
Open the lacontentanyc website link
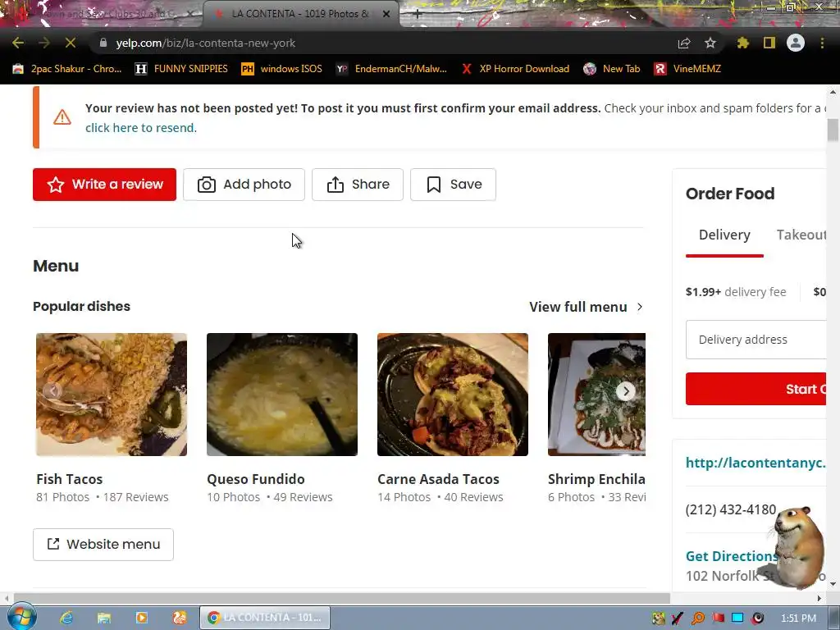tap(756, 463)
